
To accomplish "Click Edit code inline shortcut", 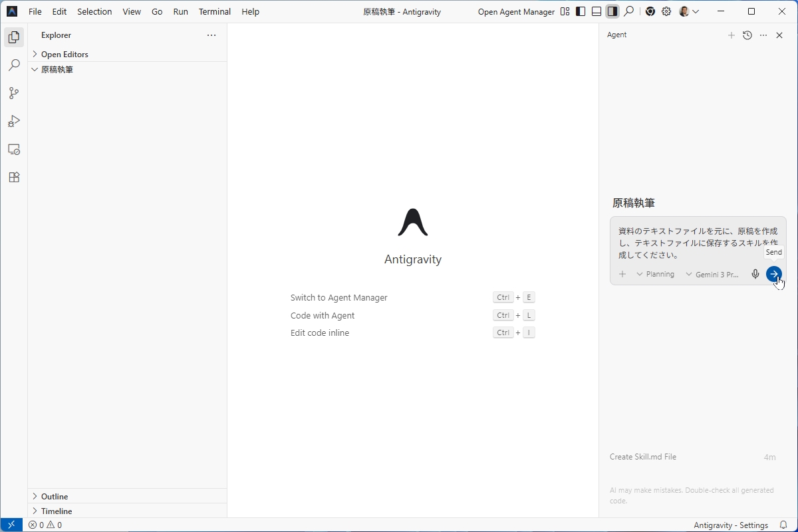I will 320,332.
